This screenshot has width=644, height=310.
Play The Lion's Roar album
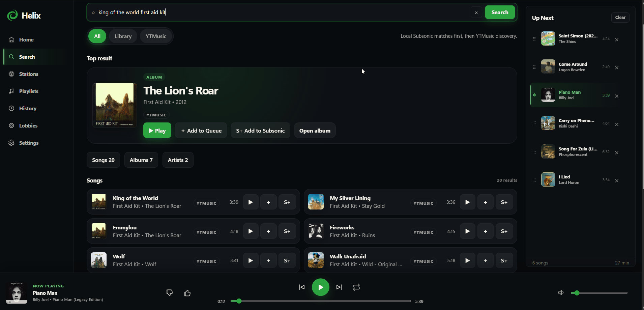click(157, 131)
